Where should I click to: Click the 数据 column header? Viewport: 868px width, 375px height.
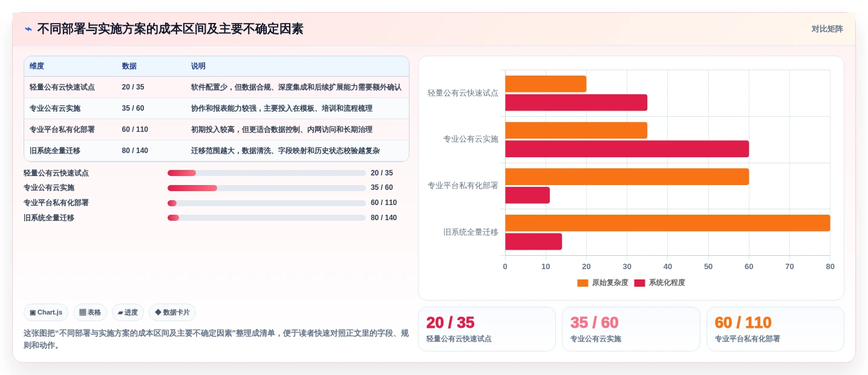(x=129, y=66)
